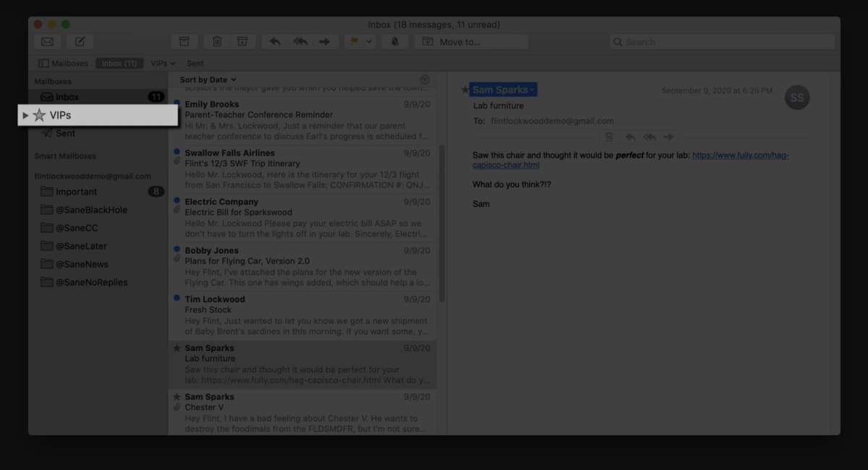Open the Move to… menu
This screenshot has height=470, width=868.
(x=471, y=42)
